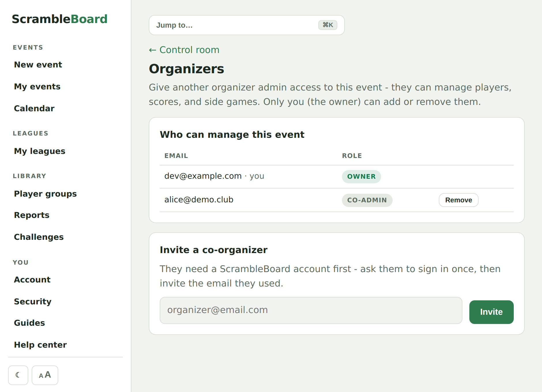Open Challenges in sidebar

[39, 237]
